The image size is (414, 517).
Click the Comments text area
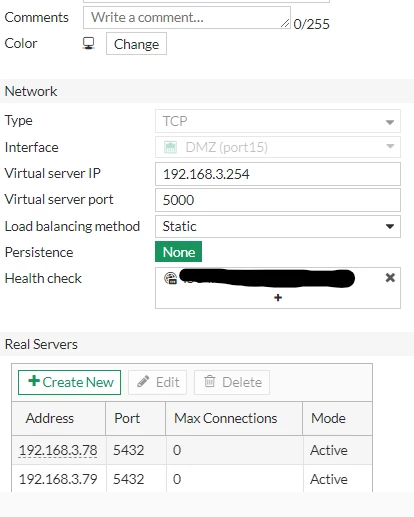(x=187, y=17)
